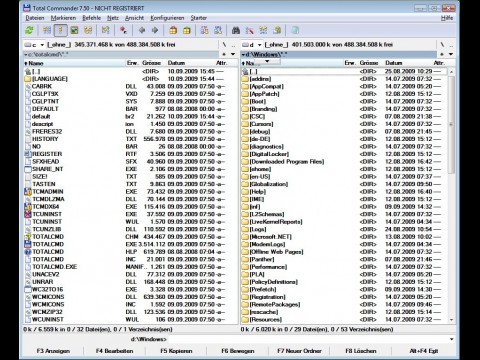Click the notepad toolbar icon at far right
Image resolution: width=480 pixels, height=360 pixels.
click(x=295, y=30)
